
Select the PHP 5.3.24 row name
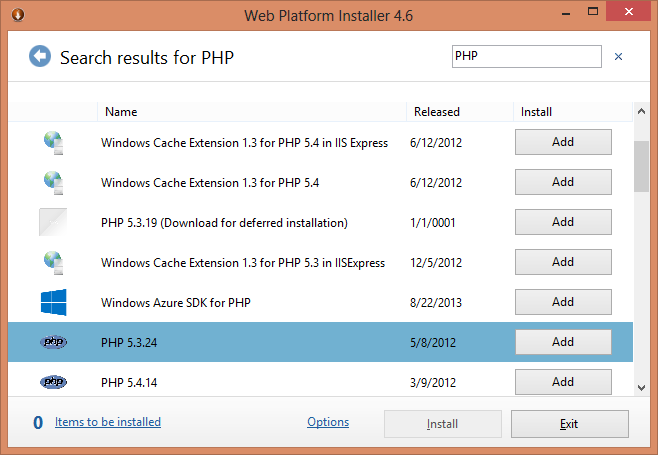point(129,343)
